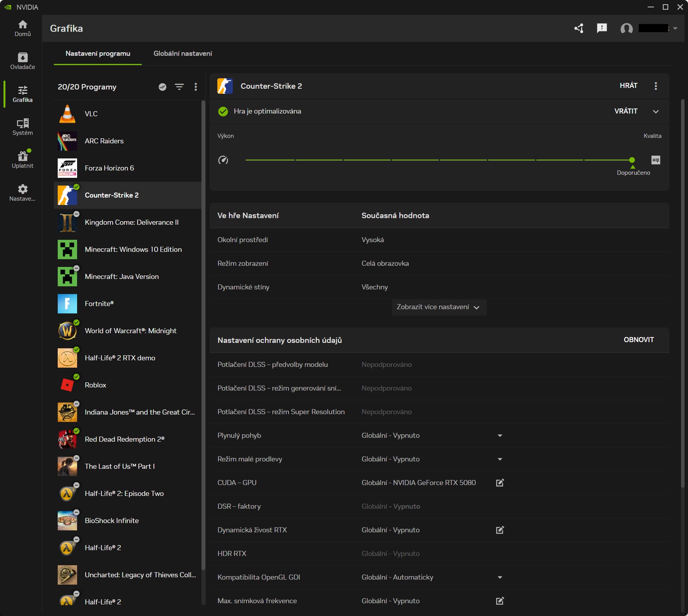
Task: Click the settings panel scrollbar
Action: coord(683,293)
